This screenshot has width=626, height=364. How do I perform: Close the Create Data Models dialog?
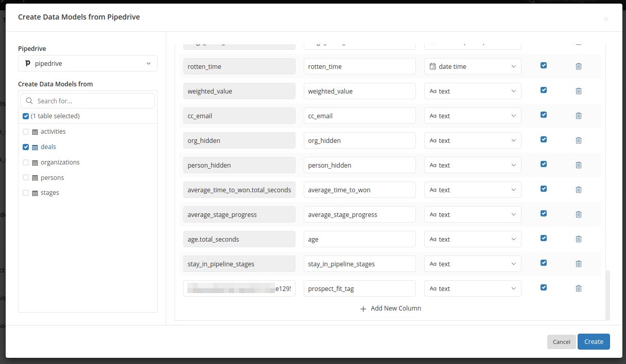click(x=606, y=19)
